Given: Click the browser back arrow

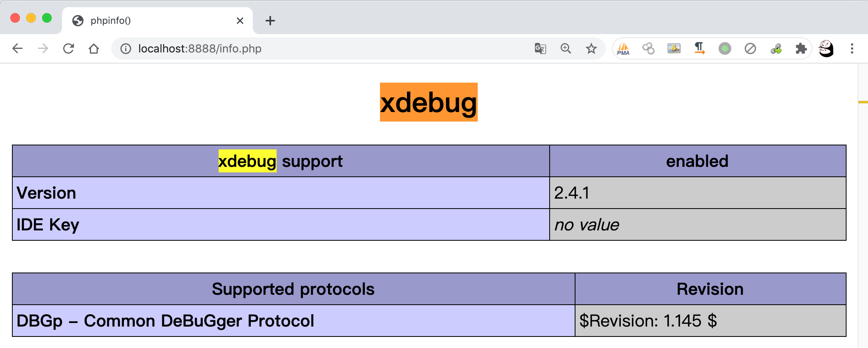Looking at the screenshot, I should tap(17, 48).
